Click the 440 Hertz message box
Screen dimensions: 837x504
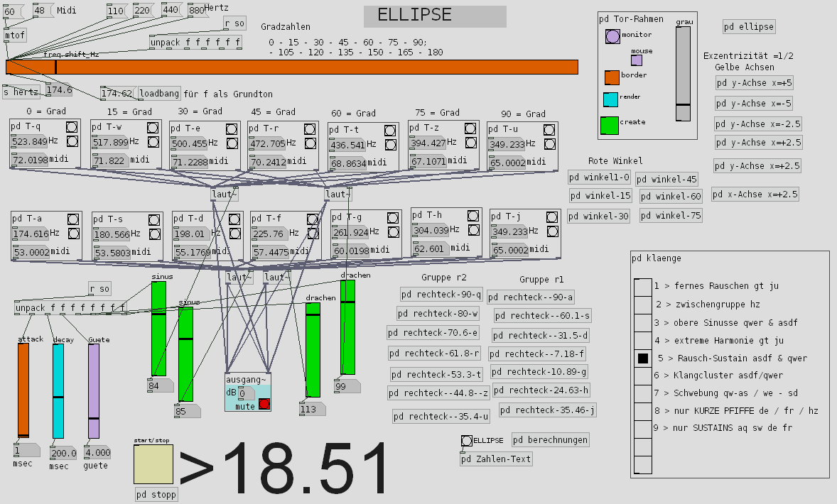[171, 10]
